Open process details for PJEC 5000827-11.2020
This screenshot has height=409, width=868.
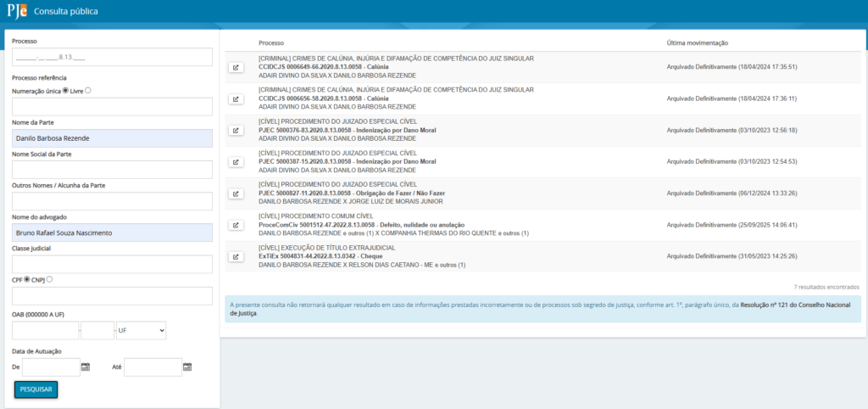[236, 193]
